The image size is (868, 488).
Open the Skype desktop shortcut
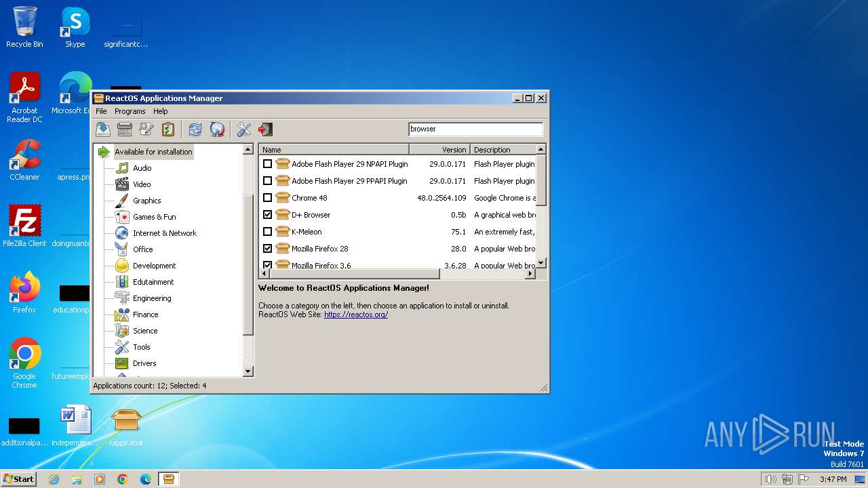75,27
